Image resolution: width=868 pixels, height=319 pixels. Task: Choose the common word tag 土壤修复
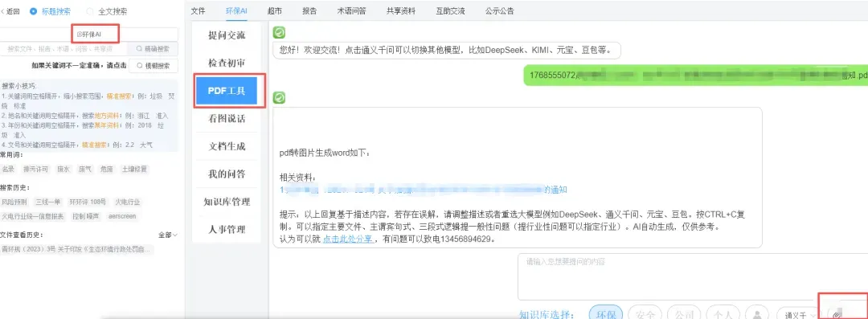coord(134,169)
